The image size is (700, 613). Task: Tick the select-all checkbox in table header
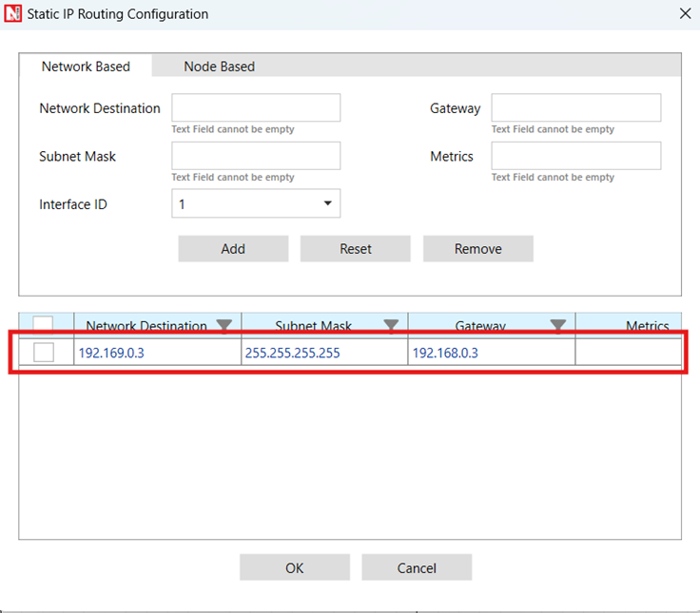[x=44, y=325]
